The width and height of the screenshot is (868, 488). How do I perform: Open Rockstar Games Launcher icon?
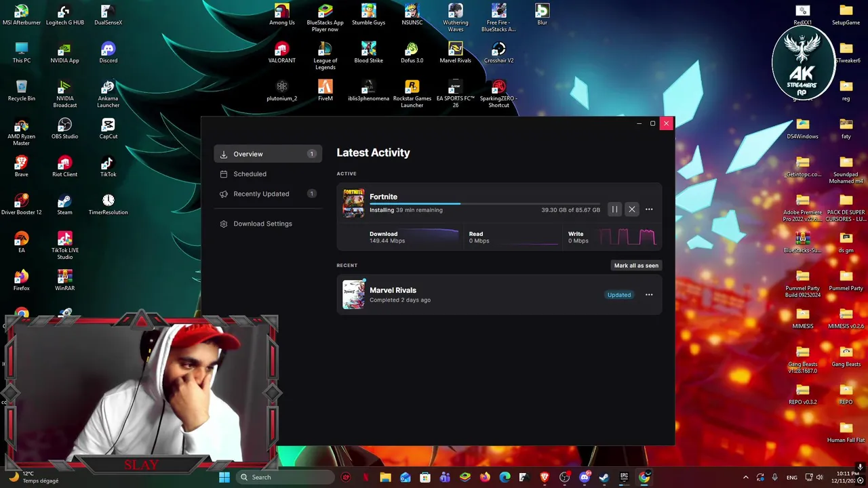coord(412,94)
